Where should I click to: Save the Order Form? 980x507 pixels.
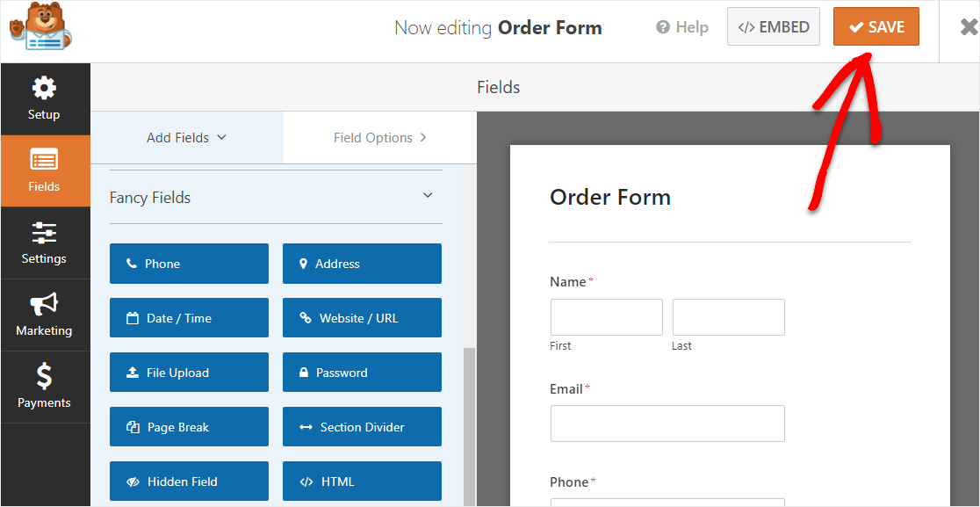[876, 27]
